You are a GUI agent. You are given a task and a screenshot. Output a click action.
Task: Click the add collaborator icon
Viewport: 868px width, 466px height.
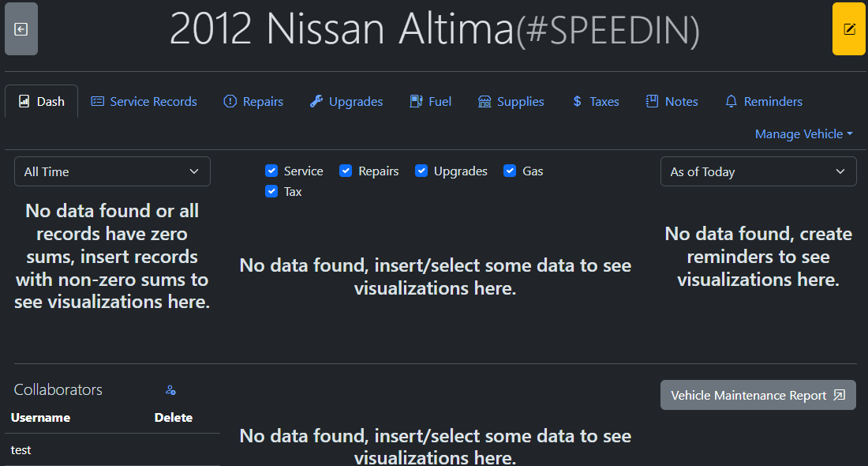point(170,390)
